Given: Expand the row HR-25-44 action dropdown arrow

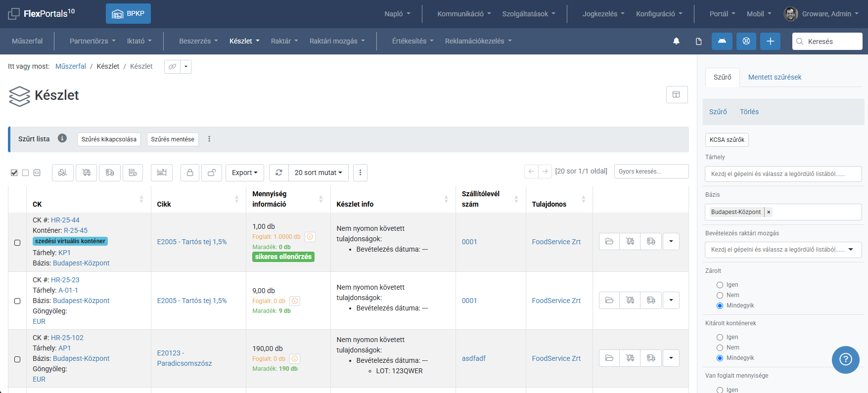Looking at the screenshot, I should pos(671,241).
